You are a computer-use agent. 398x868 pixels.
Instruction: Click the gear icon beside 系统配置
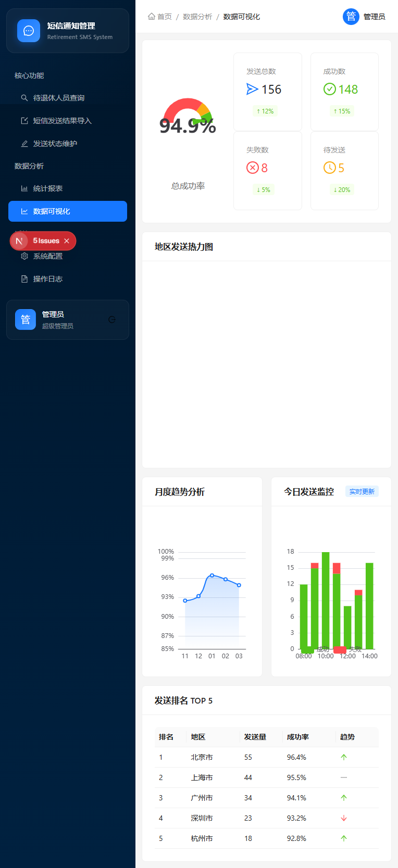(24, 256)
